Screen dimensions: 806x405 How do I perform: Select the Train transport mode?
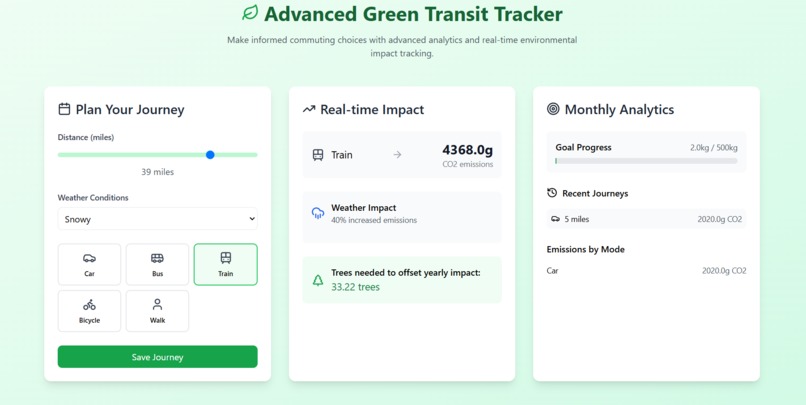coord(226,264)
